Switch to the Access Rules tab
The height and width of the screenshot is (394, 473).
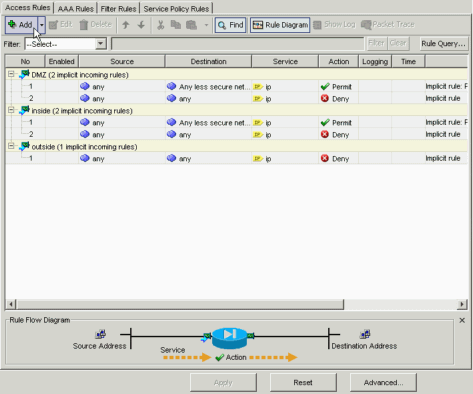click(x=27, y=8)
